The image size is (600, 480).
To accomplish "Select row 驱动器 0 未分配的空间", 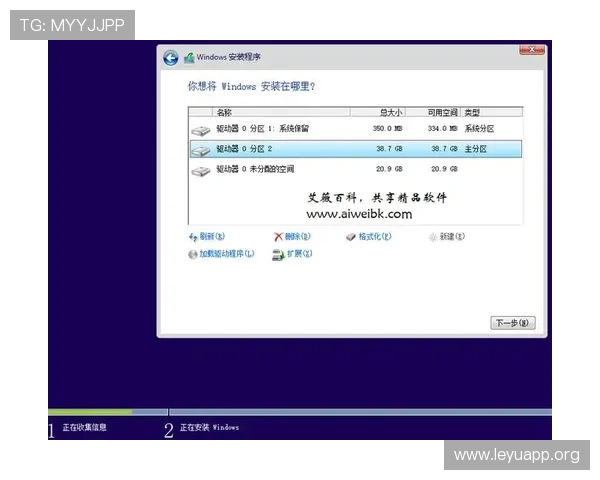I will tap(355, 169).
